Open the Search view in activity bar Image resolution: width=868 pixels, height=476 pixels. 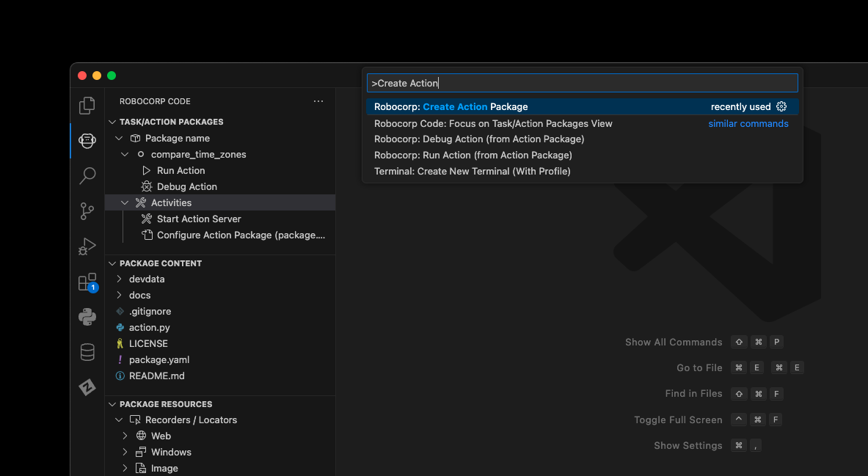click(x=87, y=176)
